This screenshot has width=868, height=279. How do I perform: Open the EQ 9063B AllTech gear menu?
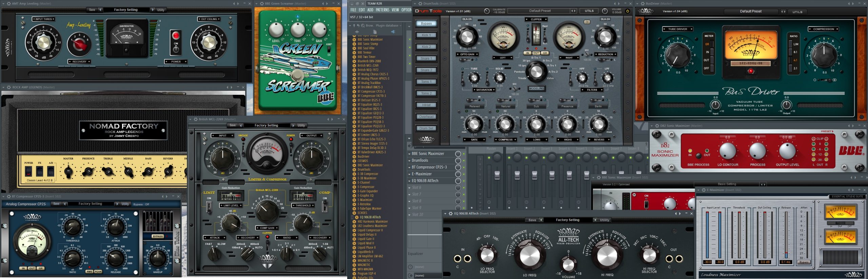coord(451,214)
